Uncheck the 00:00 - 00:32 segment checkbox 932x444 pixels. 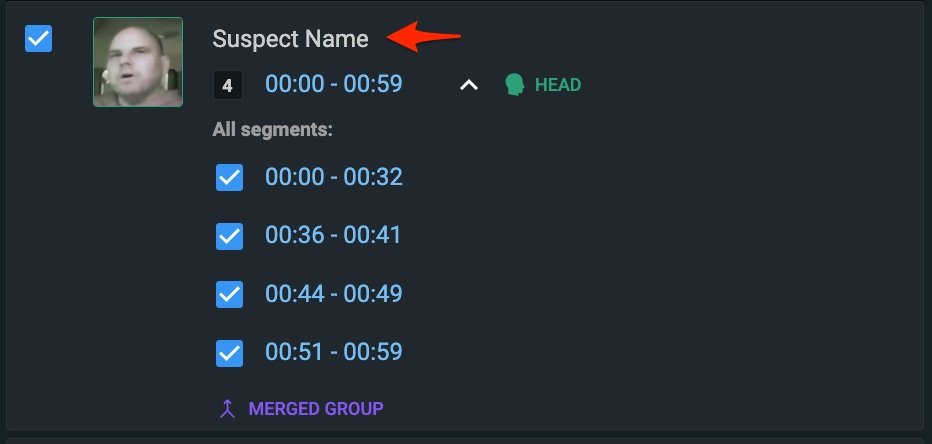[x=229, y=177]
